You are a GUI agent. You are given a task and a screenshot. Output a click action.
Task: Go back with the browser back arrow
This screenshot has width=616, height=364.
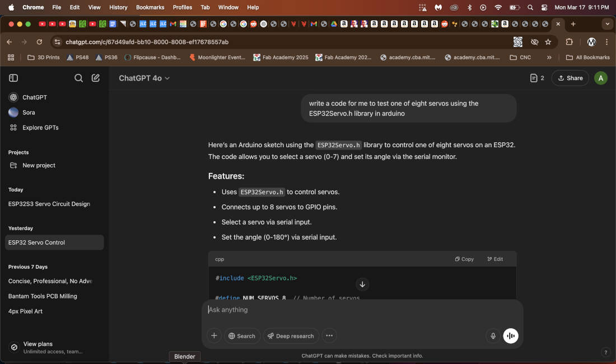tap(10, 42)
